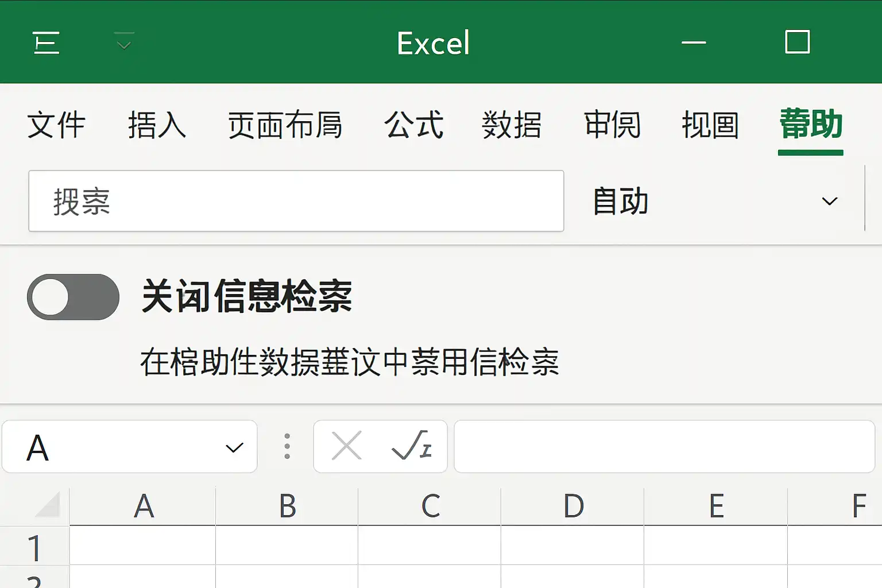Image resolution: width=882 pixels, height=588 pixels.
Task: Open the 插入 ribbon tab
Action: tap(157, 126)
